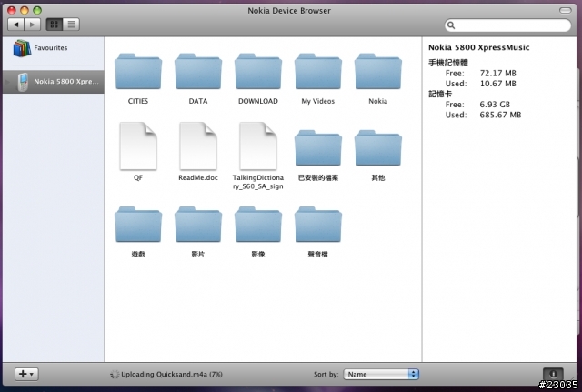Go back with the left arrow button
The image size is (582, 392).
tap(16, 25)
